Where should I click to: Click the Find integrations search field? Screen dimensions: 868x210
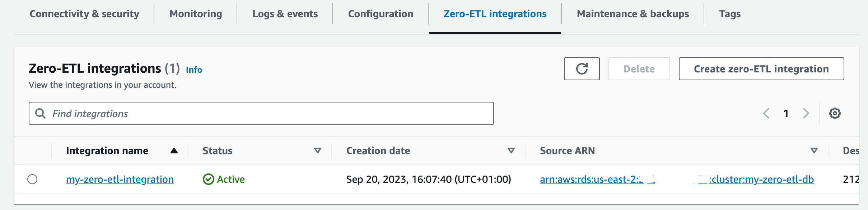pyautogui.click(x=261, y=113)
